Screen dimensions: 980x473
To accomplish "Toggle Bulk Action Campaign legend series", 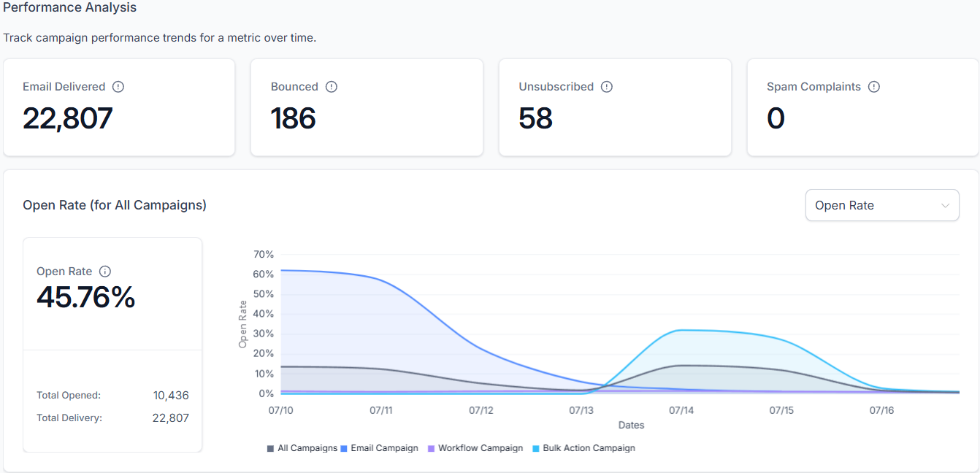I will (x=584, y=448).
